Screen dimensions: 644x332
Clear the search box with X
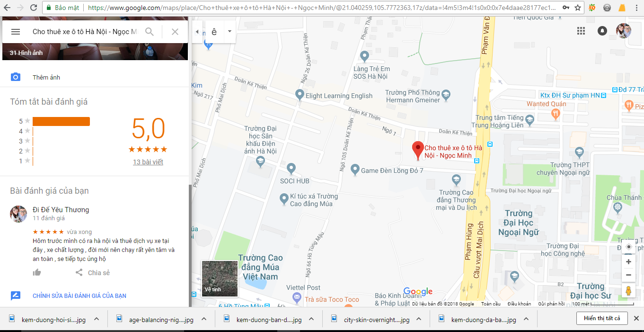coord(175,32)
